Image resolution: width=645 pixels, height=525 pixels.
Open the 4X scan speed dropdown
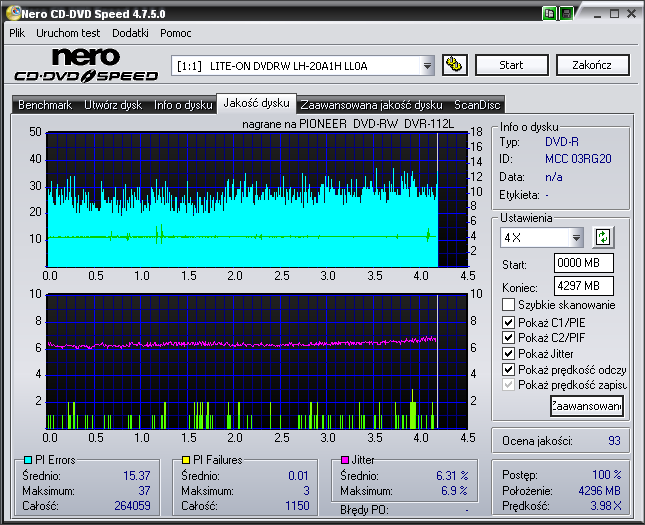pyautogui.click(x=576, y=237)
